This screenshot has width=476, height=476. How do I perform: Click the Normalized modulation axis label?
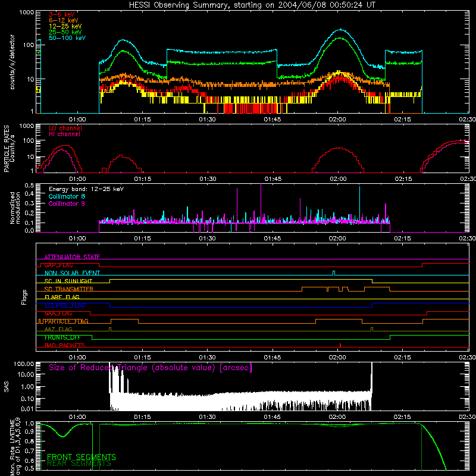15,208
